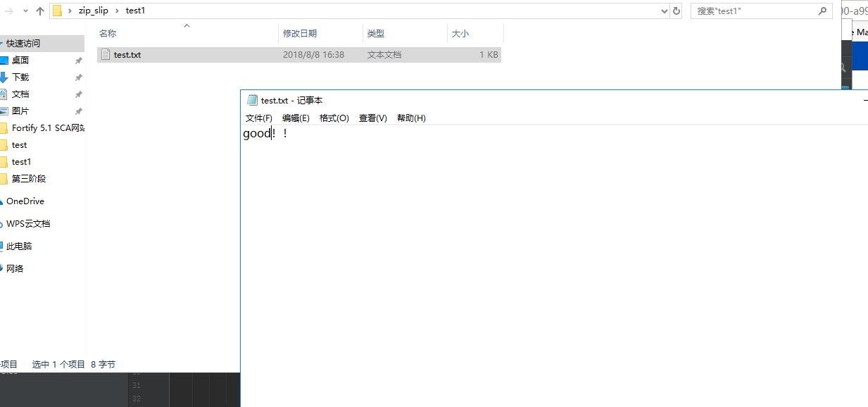Open Notepad 编辑(E) menu
The height and width of the screenshot is (407, 868).
point(296,118)
